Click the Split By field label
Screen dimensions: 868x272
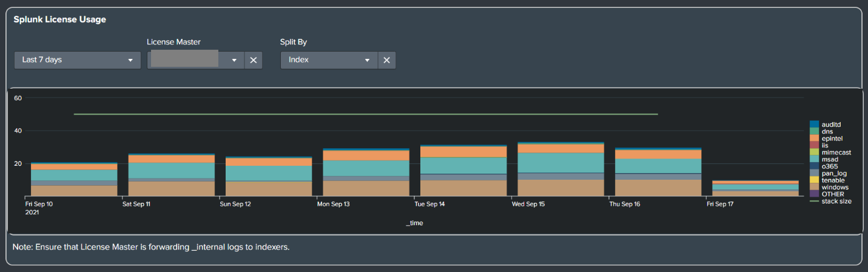[x=293, y=42]
